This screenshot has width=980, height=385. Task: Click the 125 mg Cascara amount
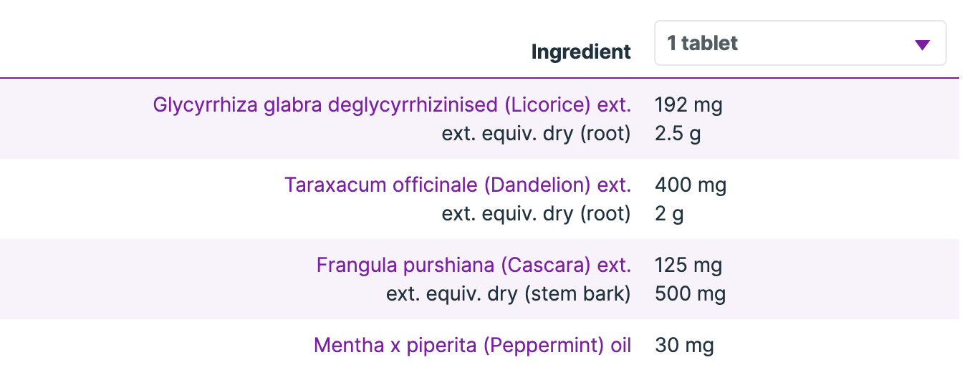[688, 265]
